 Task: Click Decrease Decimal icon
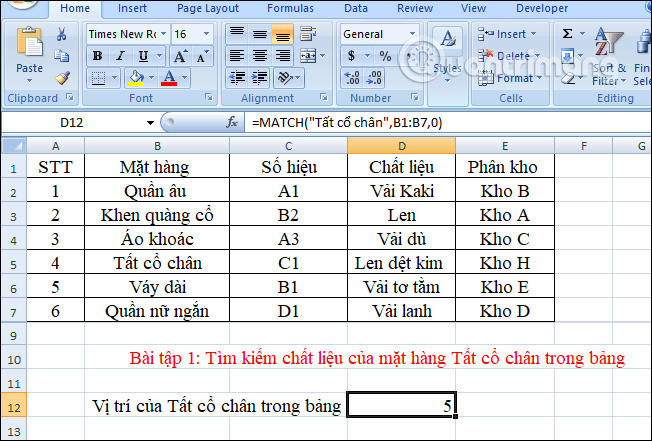(x=374, y=78)
